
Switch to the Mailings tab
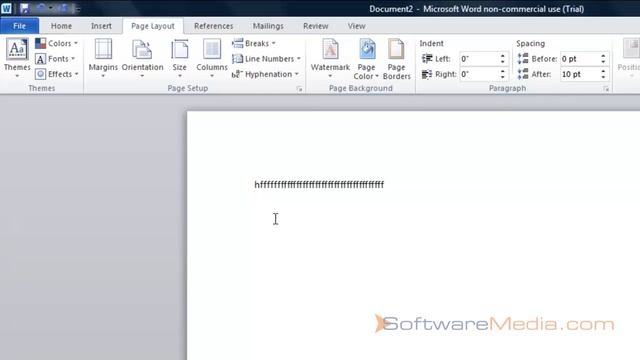point(268,26)
